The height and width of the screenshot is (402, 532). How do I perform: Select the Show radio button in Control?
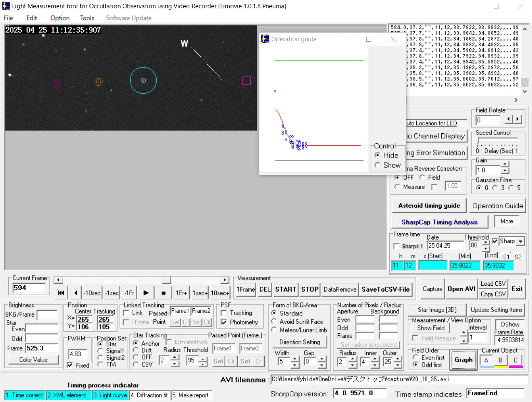(377, 165)
